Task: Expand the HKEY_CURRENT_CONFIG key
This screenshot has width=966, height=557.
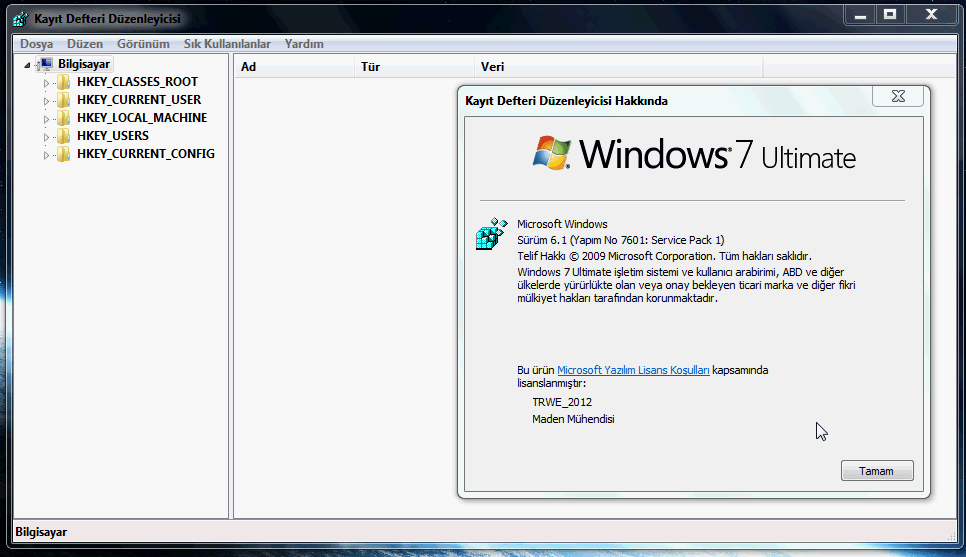Action: click(x=46, y=155)
